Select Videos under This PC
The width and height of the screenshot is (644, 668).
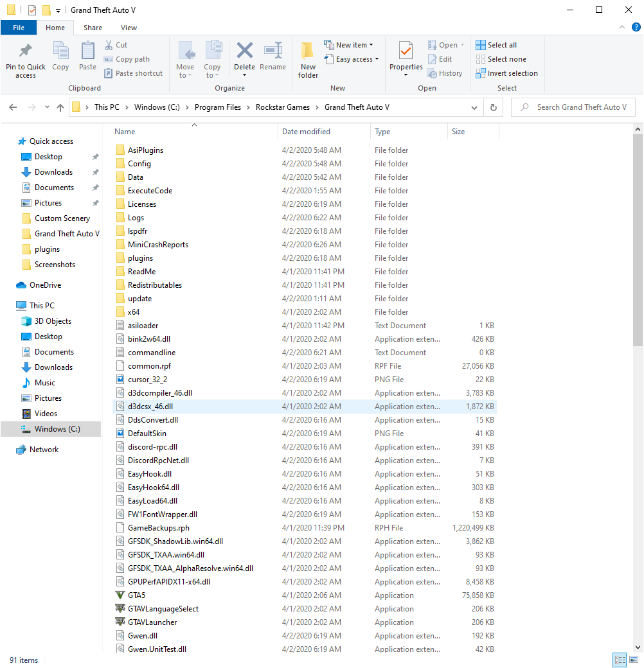point(46,413)
